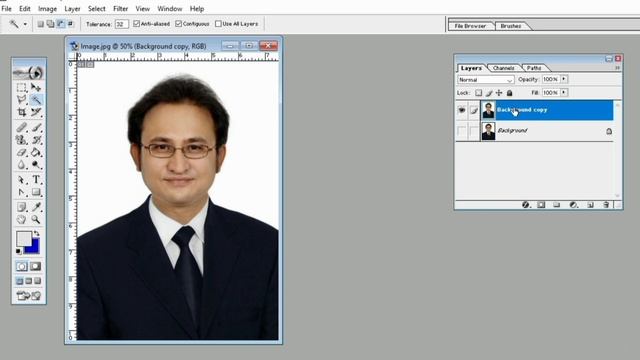Open the Filter menu
The height and width of the screenshot is (360, 640).
click(x=120, y=9)
